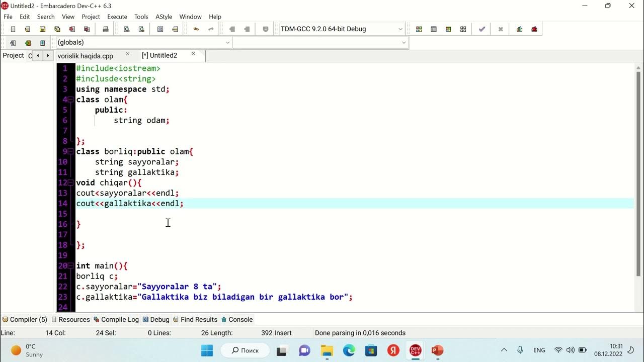Open the Compiler (5) bottom tab

25,319
